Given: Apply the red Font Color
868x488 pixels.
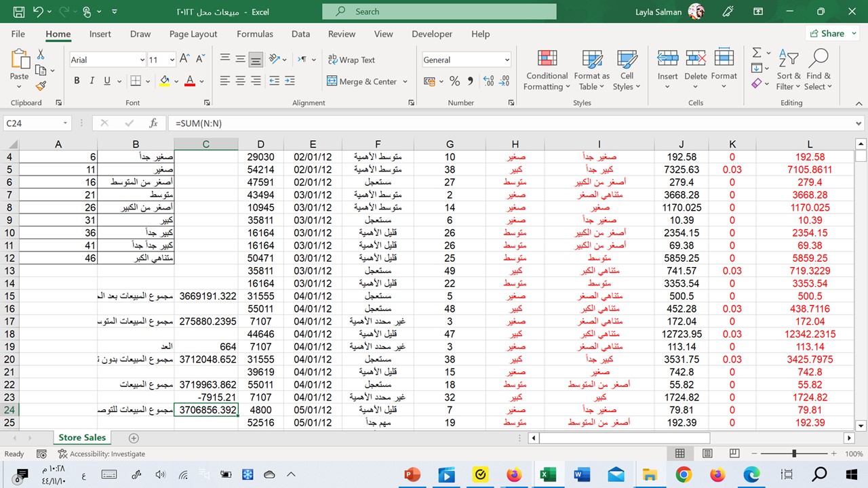Looking at the screenshot, I should pos(190,81).
